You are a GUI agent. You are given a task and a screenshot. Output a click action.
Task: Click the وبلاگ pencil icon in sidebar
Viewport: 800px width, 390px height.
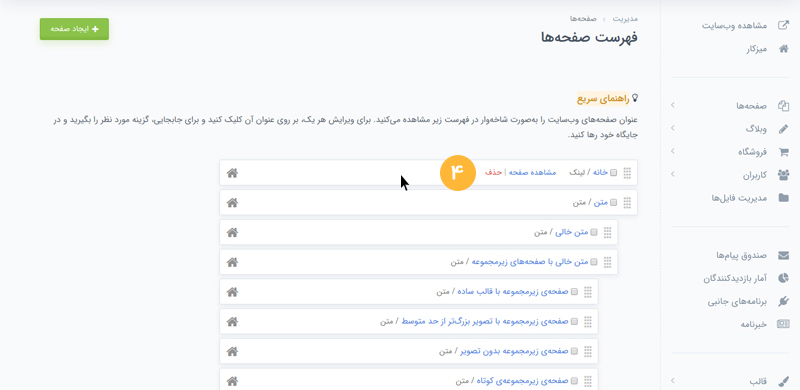783,129
